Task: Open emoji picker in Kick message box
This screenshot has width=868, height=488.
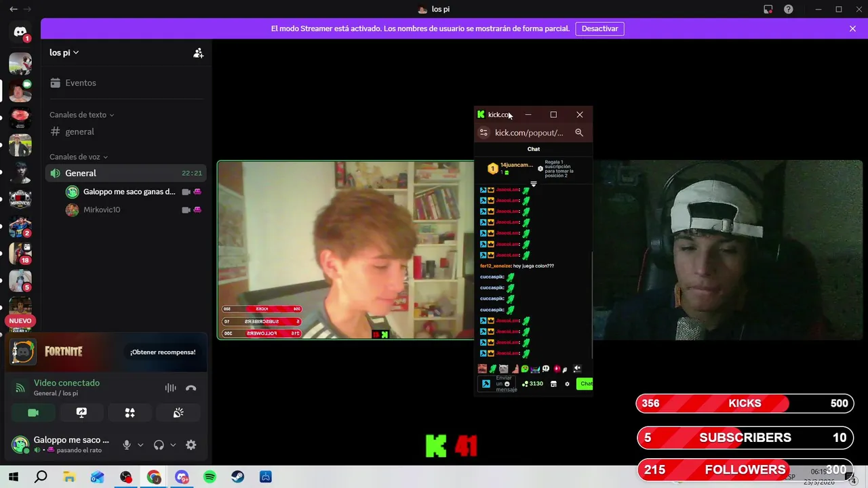Action: point(507,384)
